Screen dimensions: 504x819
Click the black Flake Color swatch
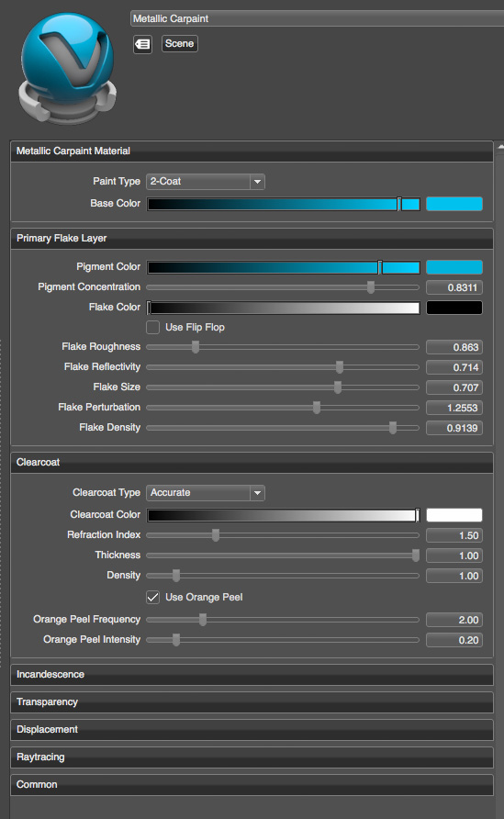click(x=454, y=308)
